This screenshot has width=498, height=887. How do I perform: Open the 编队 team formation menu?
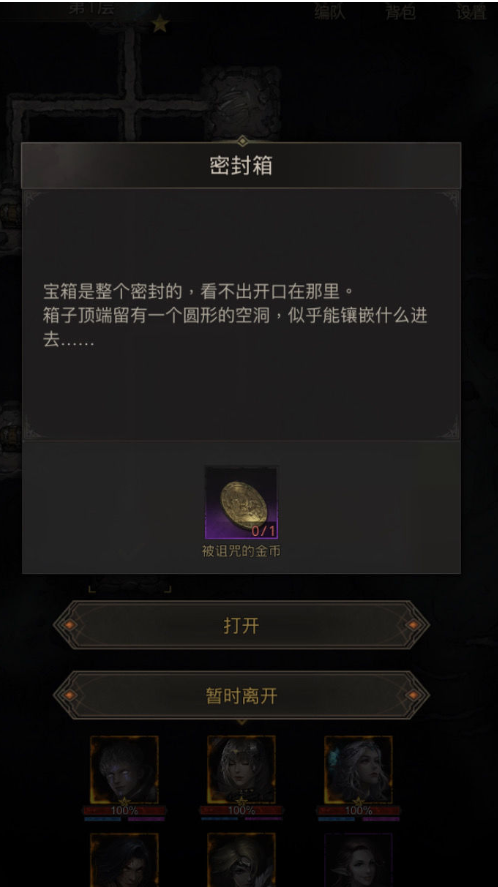[x=330, y=12]
